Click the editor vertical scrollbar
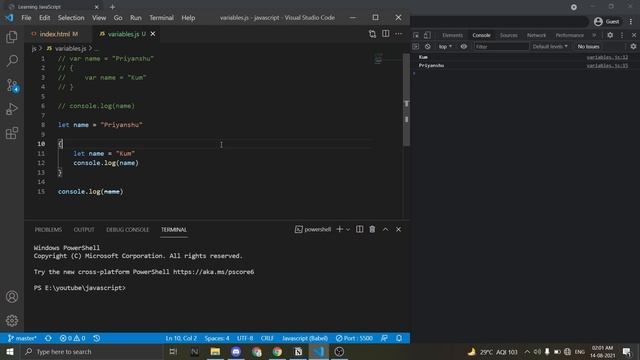 pyautogui.click(x=406, y=100)
